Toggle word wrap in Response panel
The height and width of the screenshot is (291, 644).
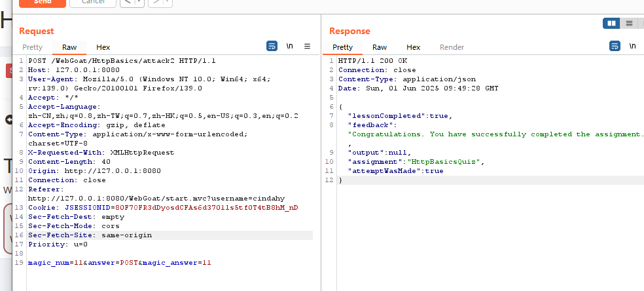(615, 47)
